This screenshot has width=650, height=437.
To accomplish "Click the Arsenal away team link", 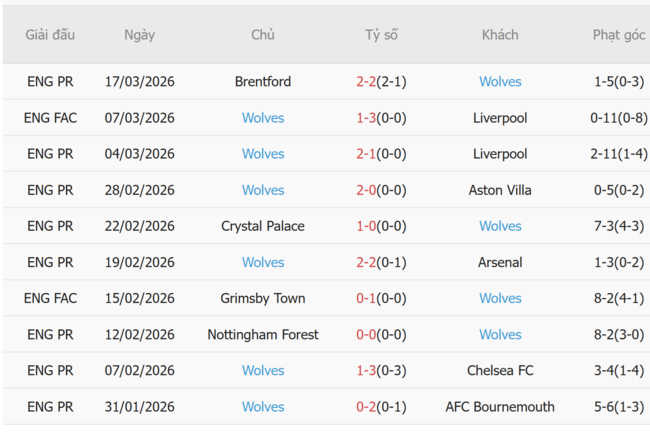I will [x=500, y=262].
